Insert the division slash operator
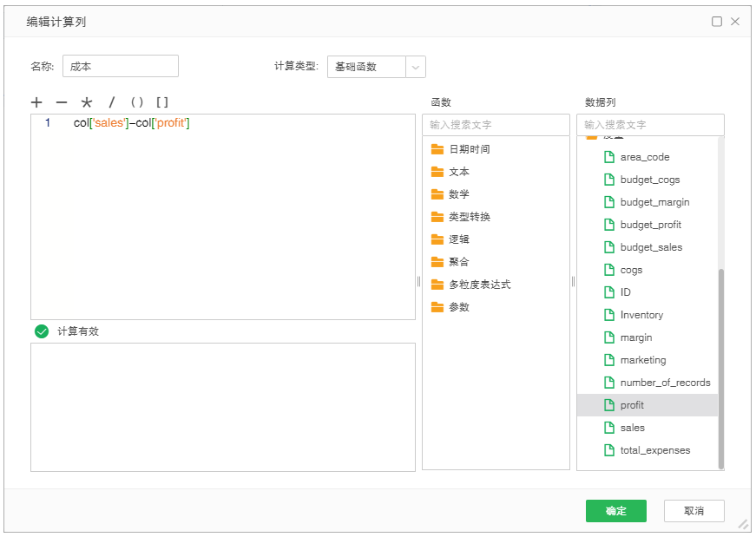The width and height of the screenshot is (756, 537). [x=111, y=102]
